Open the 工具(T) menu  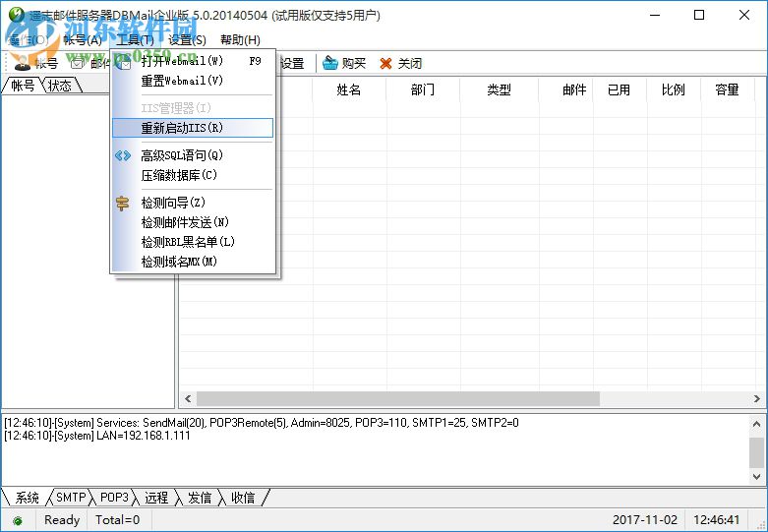135,39
